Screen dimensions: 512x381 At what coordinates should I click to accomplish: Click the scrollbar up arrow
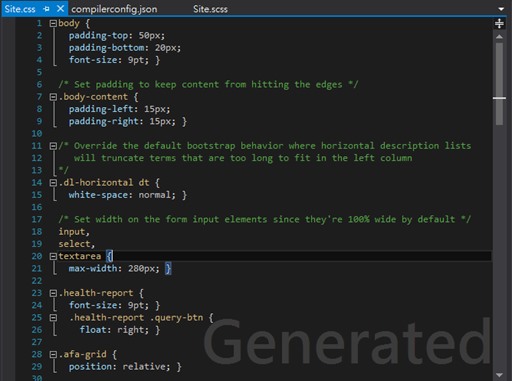point(499,37)
